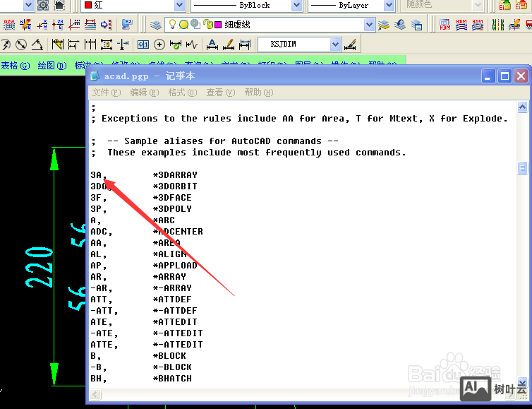Viewport: 532px width, 409px height.
Task: Toggle the layer lightbulb on/off icon
Action: click(x=172, y=25)
